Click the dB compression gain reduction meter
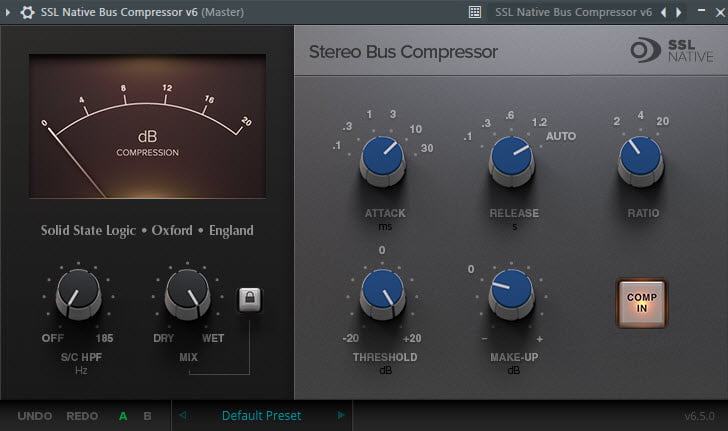 pos(148,126)
